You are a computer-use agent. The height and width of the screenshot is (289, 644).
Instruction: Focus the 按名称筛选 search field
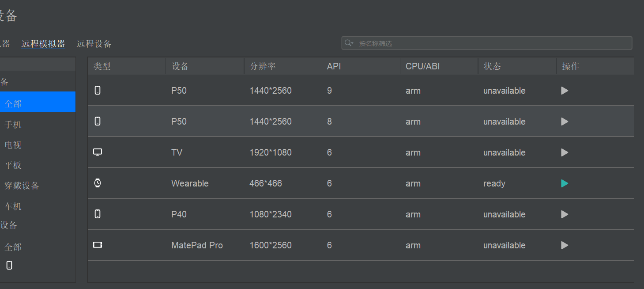pyautogui.click(x=490, y=43)
